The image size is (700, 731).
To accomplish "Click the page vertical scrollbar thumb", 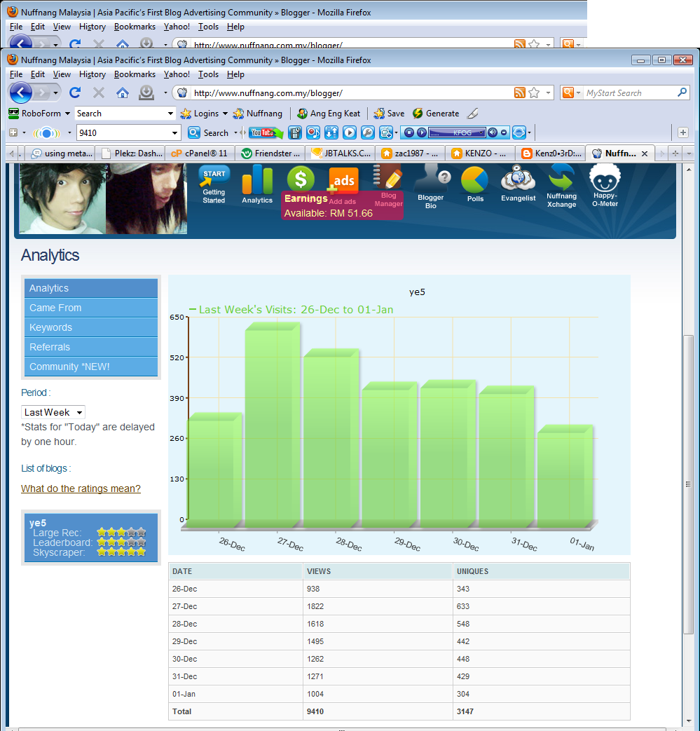I will point(688,484).
